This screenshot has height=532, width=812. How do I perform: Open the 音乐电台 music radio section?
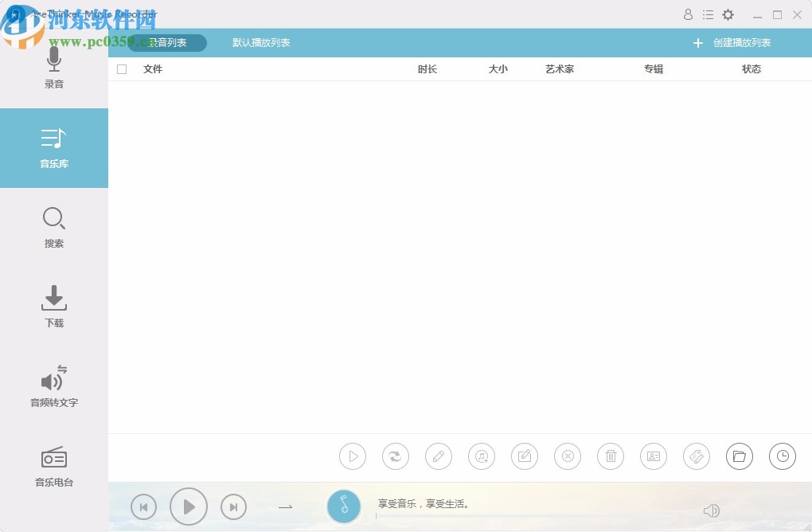(53, 466)
